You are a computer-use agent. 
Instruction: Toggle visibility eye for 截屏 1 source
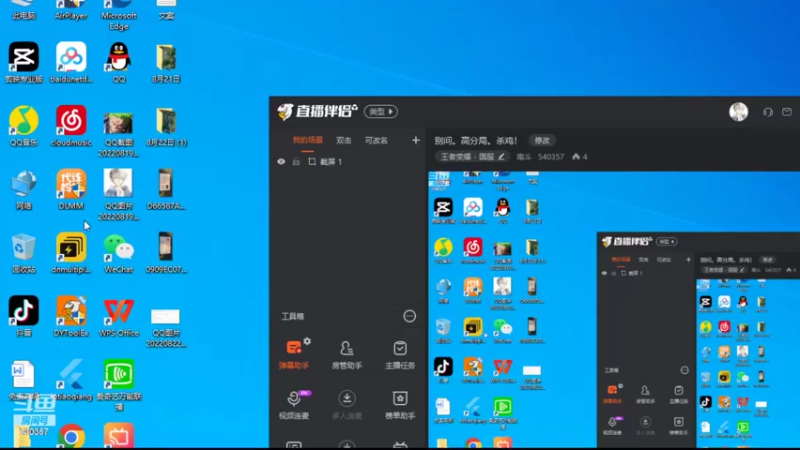click(281, 162)
